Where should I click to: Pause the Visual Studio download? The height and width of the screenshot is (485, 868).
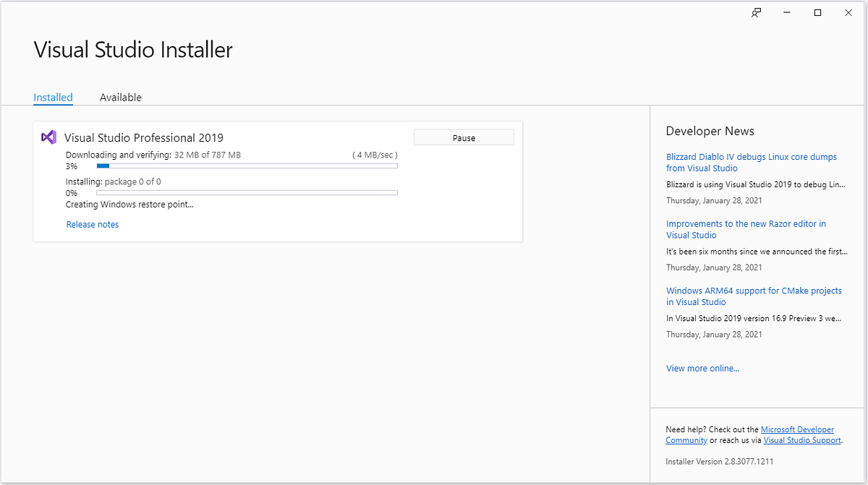point(464,137)
